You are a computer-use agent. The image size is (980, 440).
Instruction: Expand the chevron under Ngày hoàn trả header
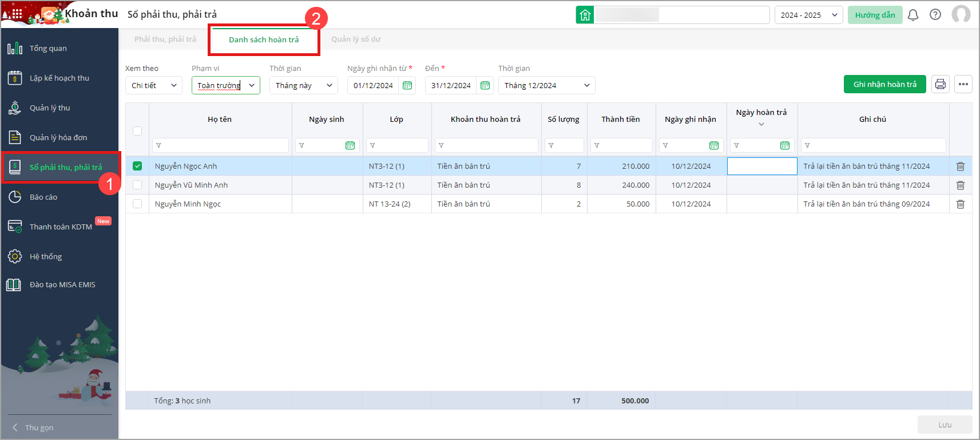point(761,124)
